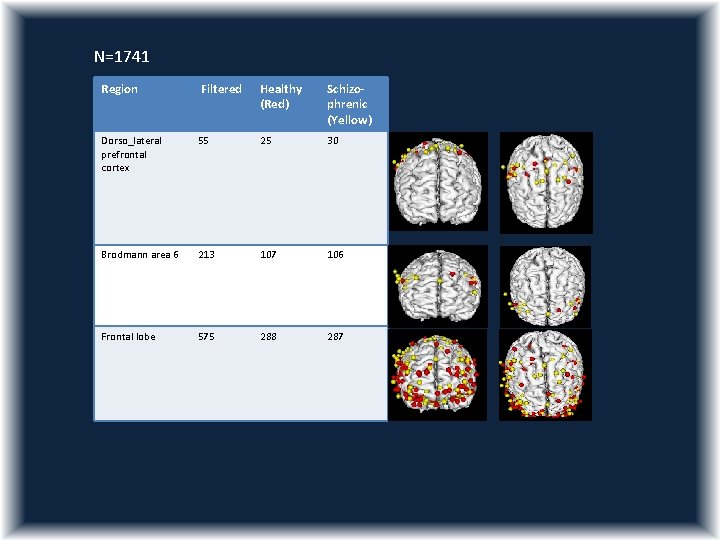The image size is (720, 540).
Task: Select the Healthy (Red) column header
Action: pyautogui.click(x=281, y=96)
